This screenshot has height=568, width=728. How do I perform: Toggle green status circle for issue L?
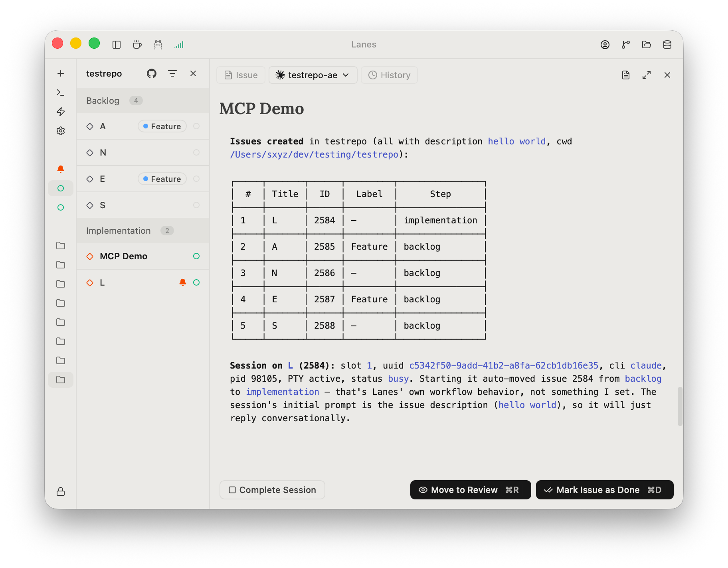click(x=196, y=282)
